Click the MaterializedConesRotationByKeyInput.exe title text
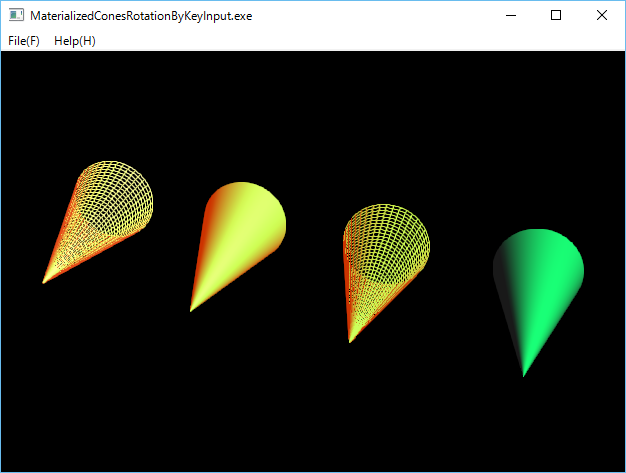 (x=141, y=16)
